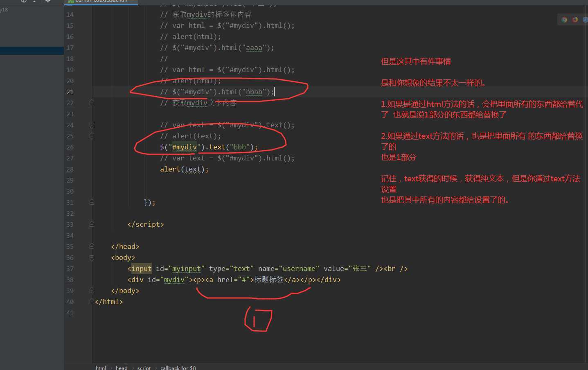Collapse fold marker at line 31
588x370 pixels.
[x=92, y=202]
